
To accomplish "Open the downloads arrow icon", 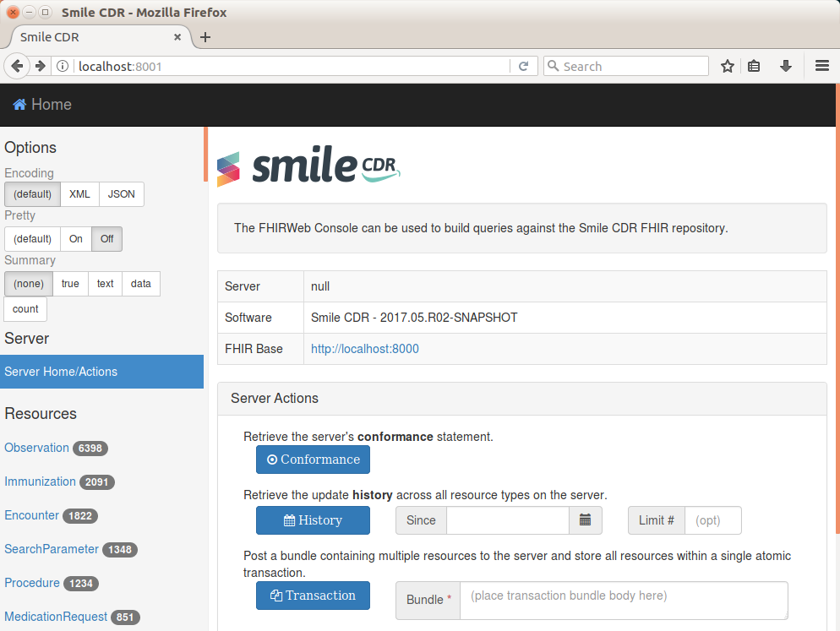I will (785, 67).
